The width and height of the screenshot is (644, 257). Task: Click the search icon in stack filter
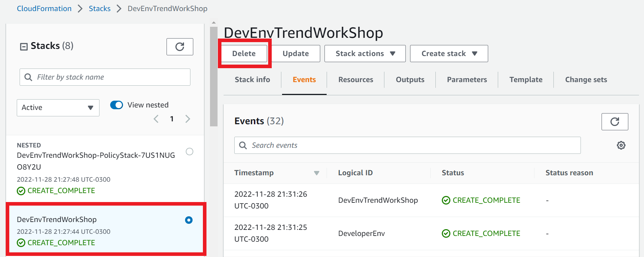coord(28,77)
